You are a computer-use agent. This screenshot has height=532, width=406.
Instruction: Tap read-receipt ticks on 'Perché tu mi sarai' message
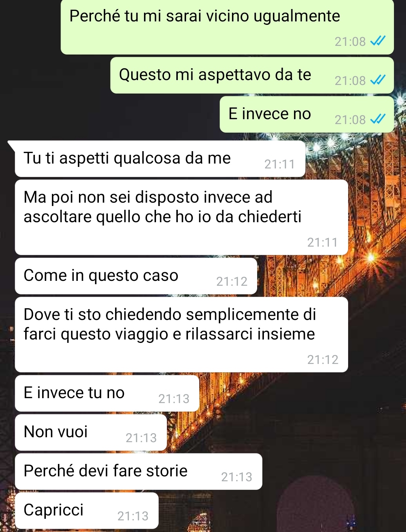pyautogui.click(x=378, y=41)
